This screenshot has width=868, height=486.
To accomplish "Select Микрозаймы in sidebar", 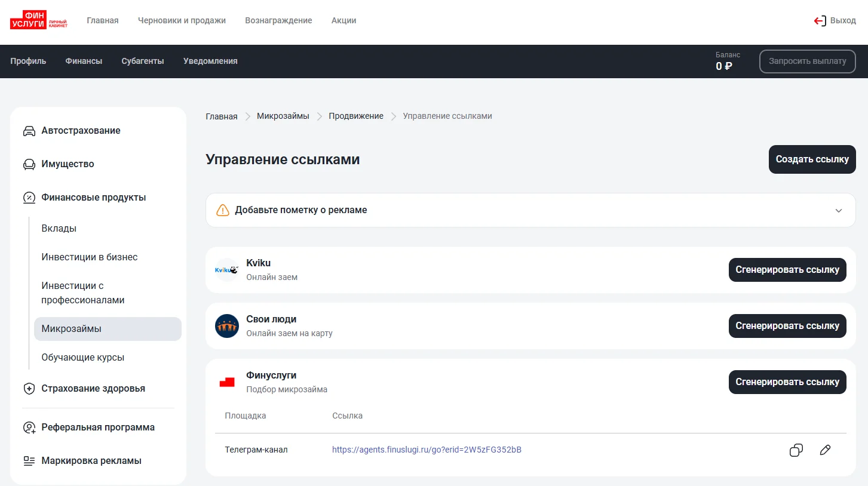I will 108,329.
